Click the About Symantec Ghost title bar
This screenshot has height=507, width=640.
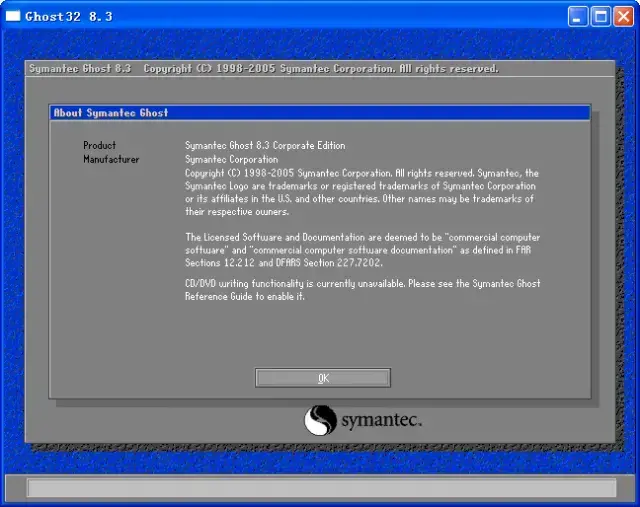tap(320, 113)
